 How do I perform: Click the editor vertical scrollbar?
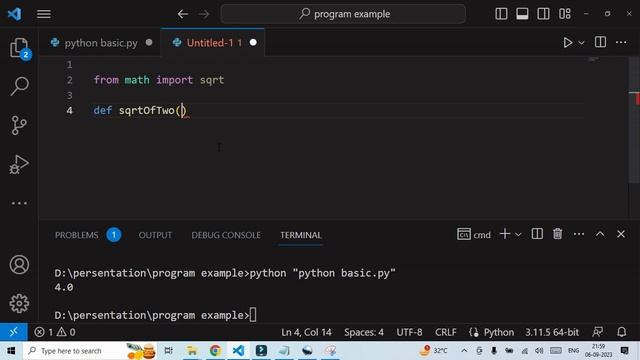click(634, 120)
